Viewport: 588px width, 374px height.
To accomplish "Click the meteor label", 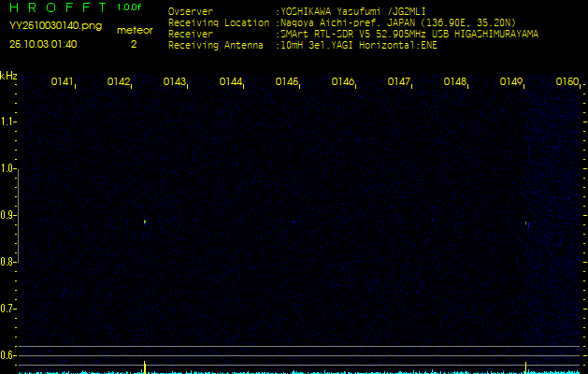I will [135, 31].
